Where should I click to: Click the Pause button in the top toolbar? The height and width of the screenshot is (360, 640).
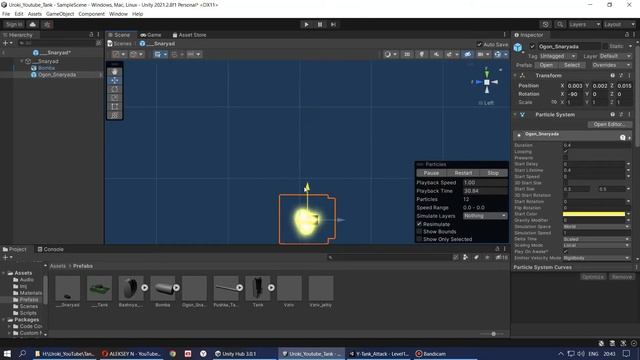tap(320, 24)
